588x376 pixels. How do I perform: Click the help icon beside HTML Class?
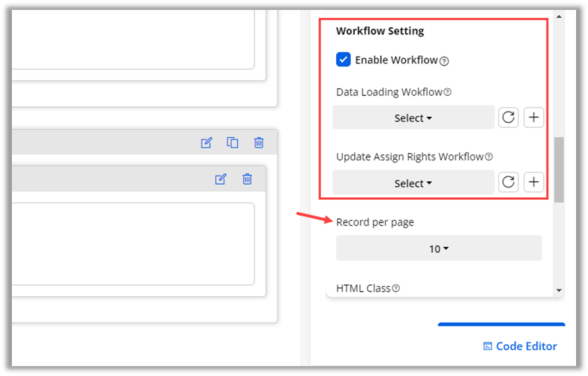click(396, 288)
